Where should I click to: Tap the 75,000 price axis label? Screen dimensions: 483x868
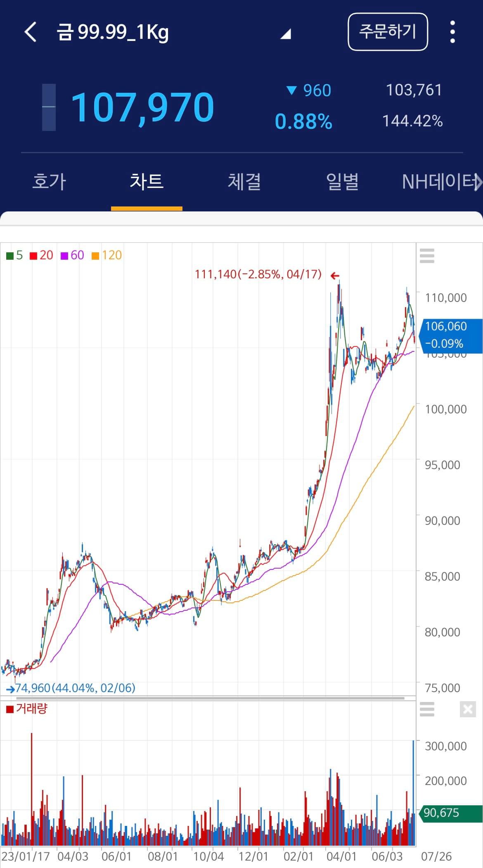click(443, 688)
